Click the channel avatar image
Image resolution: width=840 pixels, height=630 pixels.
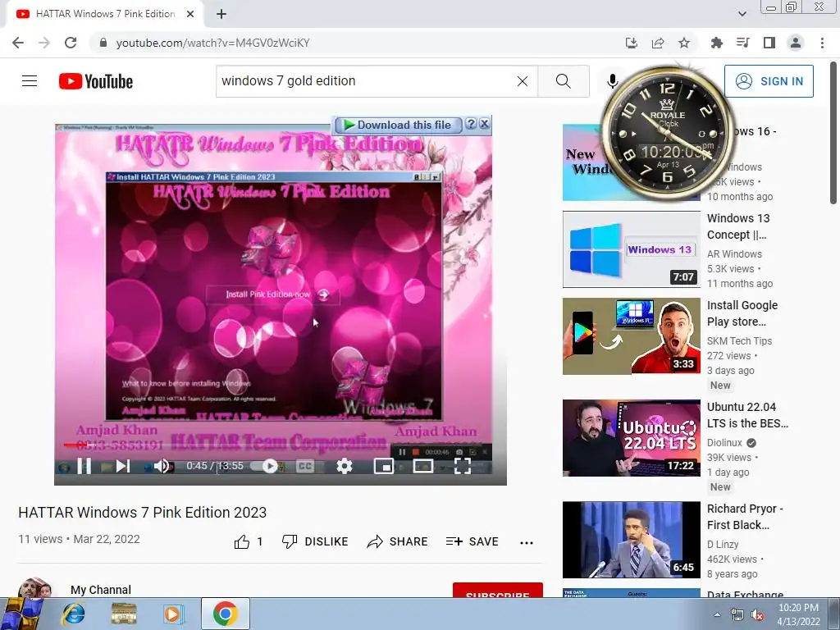[34, 587]
